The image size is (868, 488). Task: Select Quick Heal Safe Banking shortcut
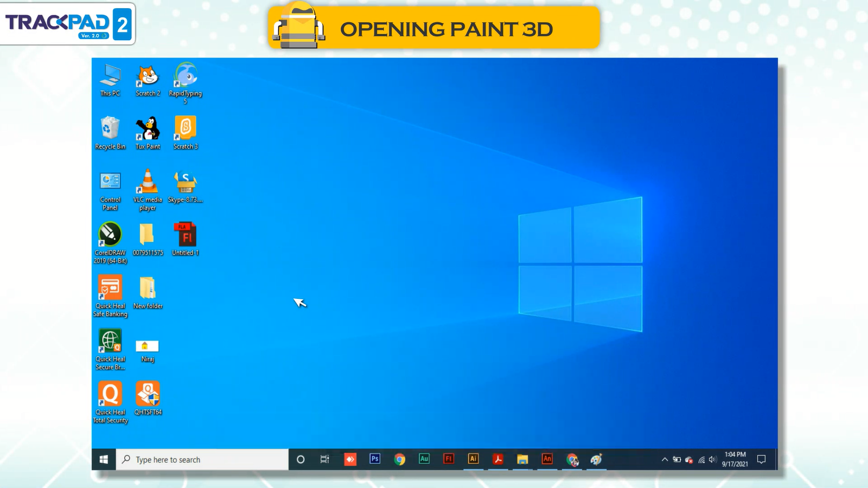(110, 296)
